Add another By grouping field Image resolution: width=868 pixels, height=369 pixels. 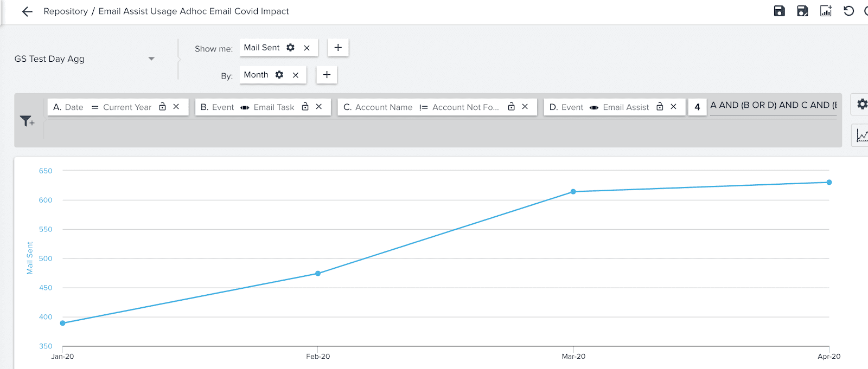coord(327,75)
